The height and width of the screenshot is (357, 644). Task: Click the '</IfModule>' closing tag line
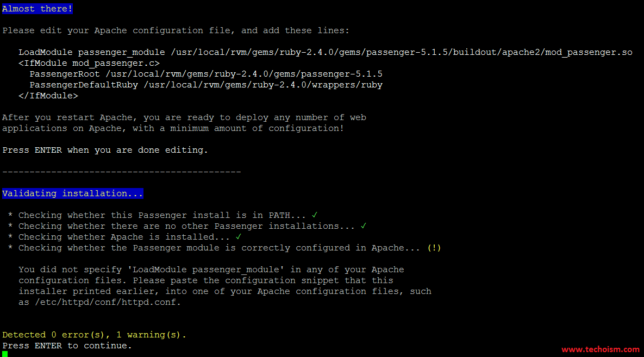coord(48,96)
